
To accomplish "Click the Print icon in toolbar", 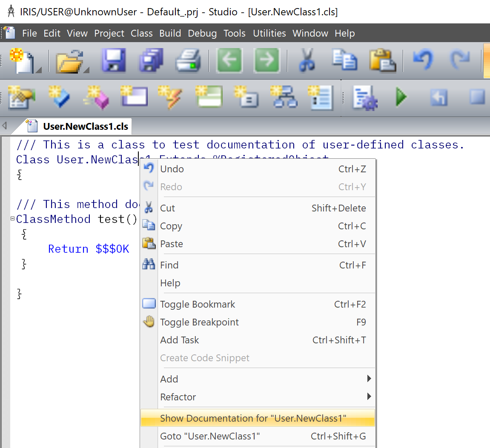I will (x=188, y=60).
